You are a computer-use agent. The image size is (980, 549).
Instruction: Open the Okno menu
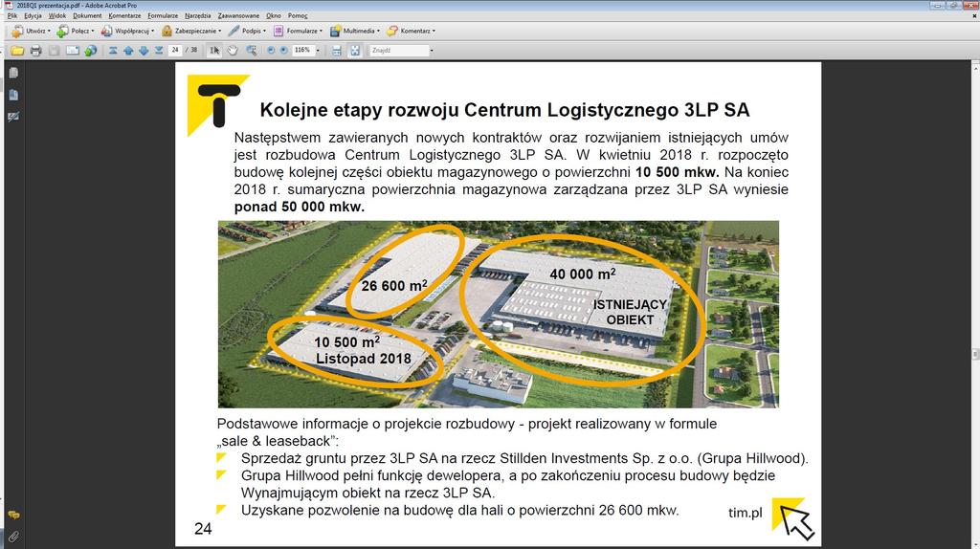pos(273,15)
